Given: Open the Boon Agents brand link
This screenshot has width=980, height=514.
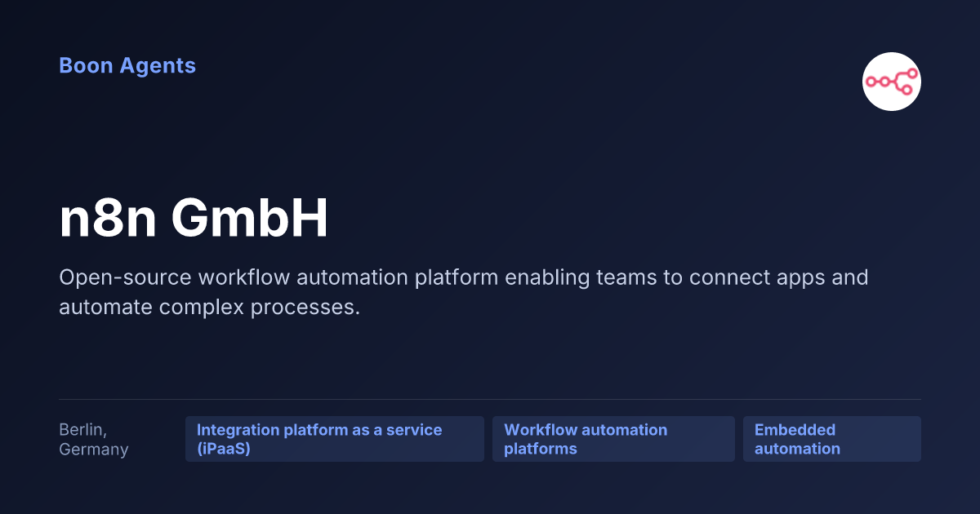Looking at the screenshot, I should (127, 66).
